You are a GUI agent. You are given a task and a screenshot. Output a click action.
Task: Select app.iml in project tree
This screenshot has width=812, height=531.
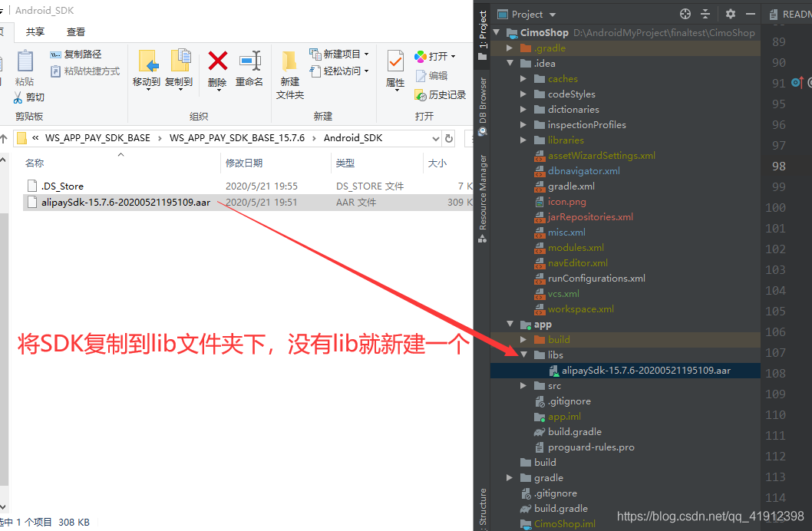(x=564, y=416)
